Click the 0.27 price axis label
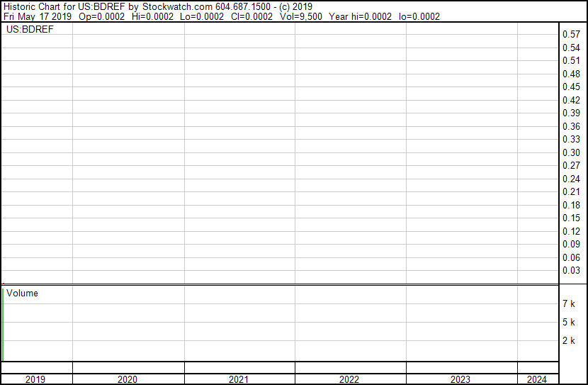This screenshot has height=385, width=588. 571,165
